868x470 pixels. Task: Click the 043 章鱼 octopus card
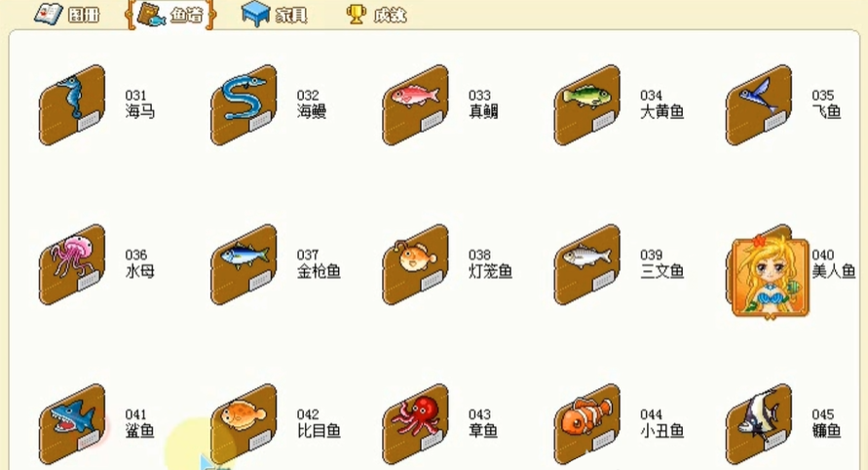(415, 424)
